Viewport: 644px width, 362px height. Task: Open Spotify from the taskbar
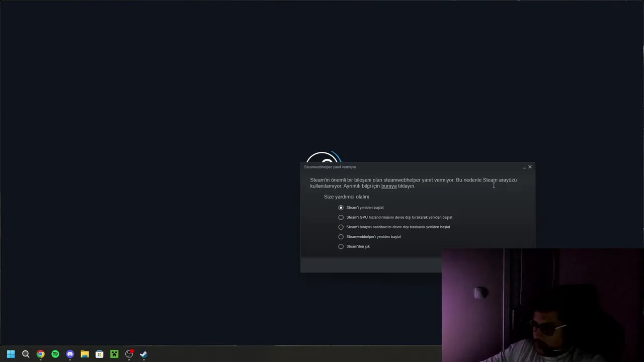pos(55,354)
